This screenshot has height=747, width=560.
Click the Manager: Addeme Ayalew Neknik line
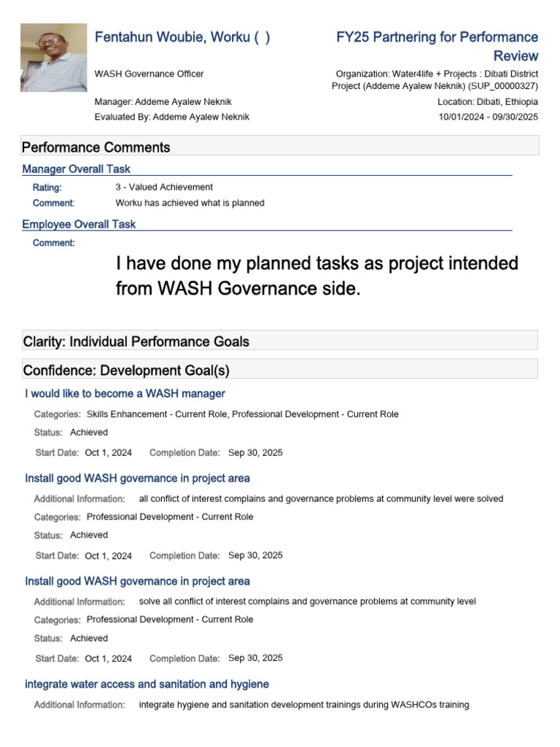163,102
